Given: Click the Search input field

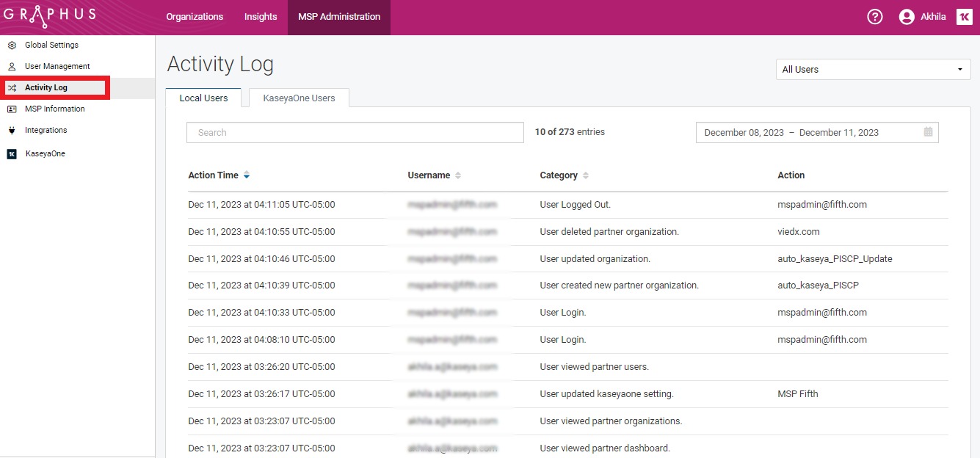Looking at the screenshot, I should (x=355, y=133).
